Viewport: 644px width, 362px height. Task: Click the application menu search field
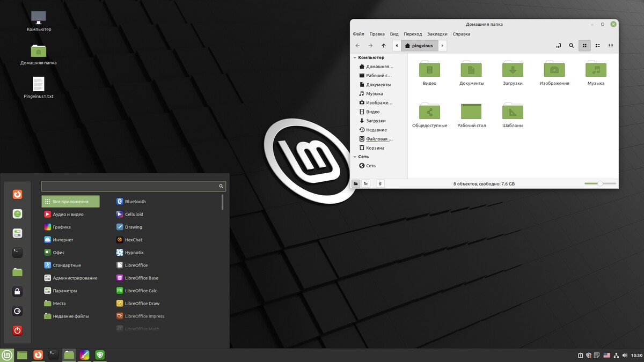tap(134, 186)
